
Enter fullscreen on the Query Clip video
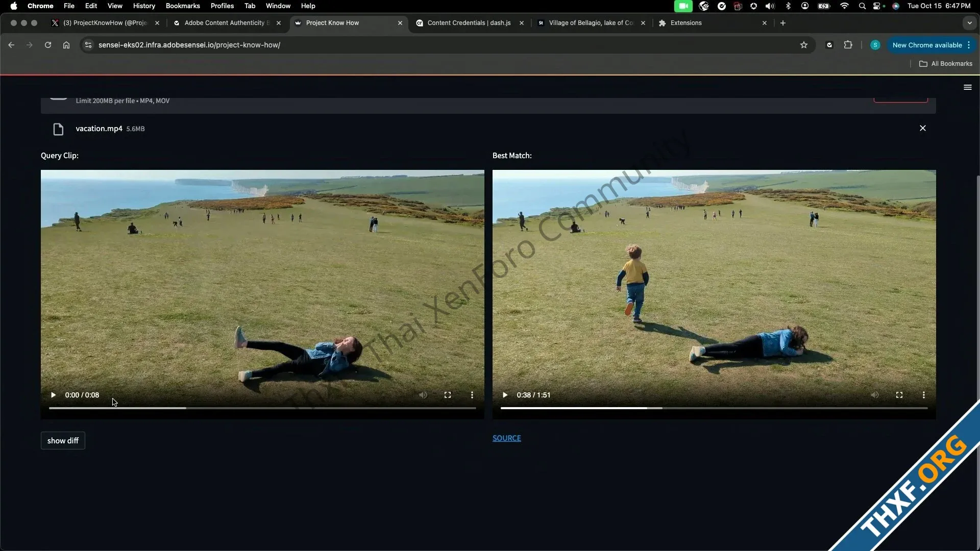point(448,395)
